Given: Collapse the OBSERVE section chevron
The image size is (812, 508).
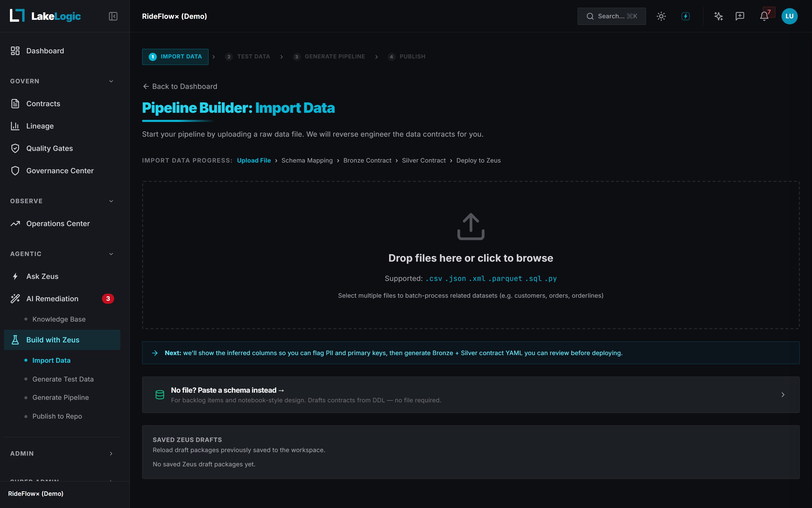Looking at the screenshot, I should click(x=111, y=201).
